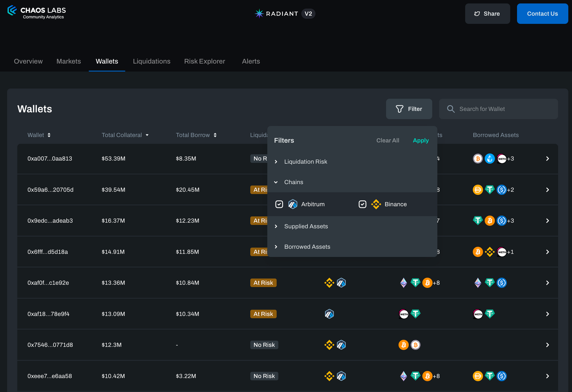Click Clear All in Filters panel
This screenshot has width=572, height=392.
[x=388, y=140]
